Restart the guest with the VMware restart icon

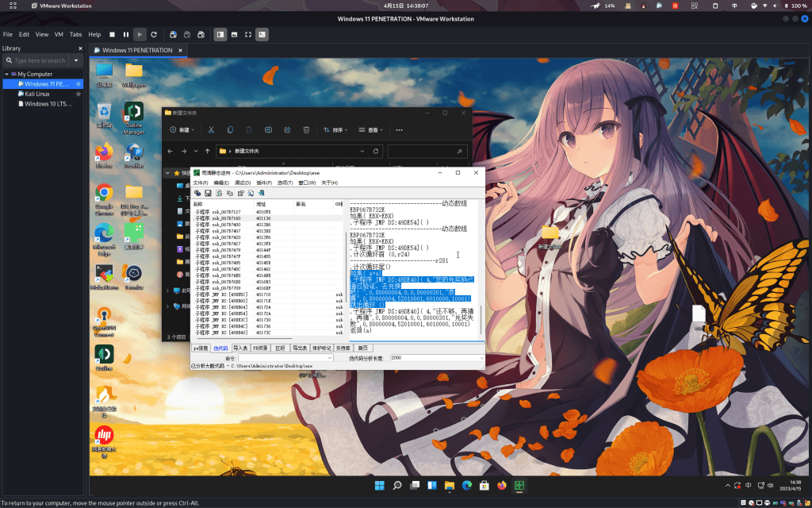tap(154, 35)
